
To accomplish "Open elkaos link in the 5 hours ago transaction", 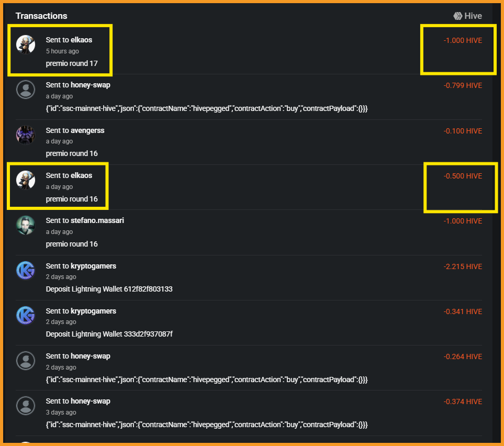I will 81,40.
